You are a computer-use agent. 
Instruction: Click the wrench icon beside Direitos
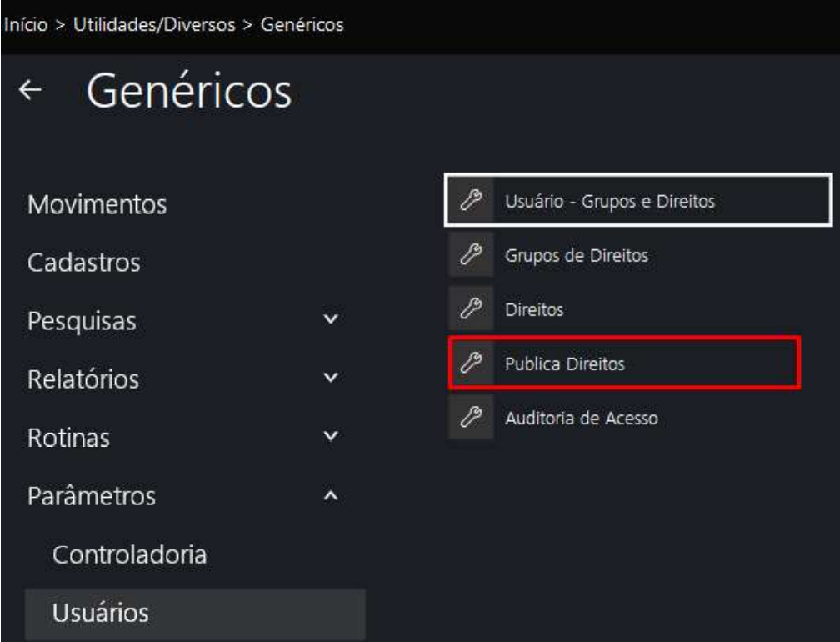(x=471, y=309)
